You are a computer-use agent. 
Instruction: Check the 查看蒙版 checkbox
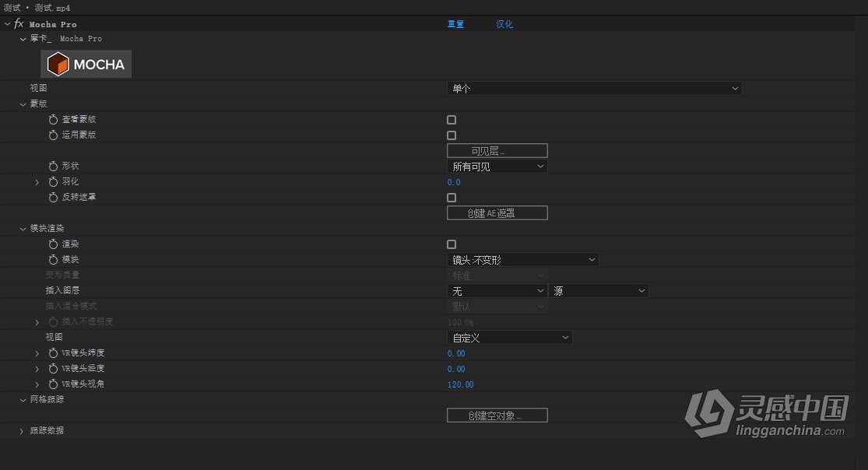coord(452,120)
